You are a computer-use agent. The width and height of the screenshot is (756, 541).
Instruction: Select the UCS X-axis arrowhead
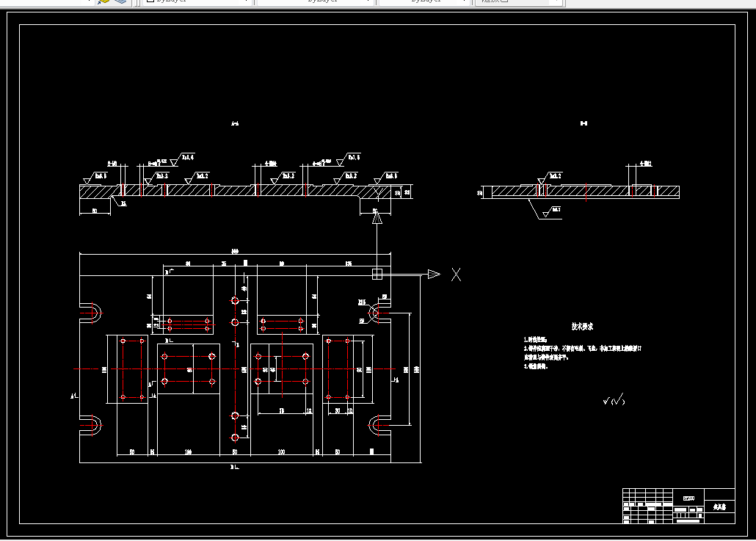click(434, 275)
